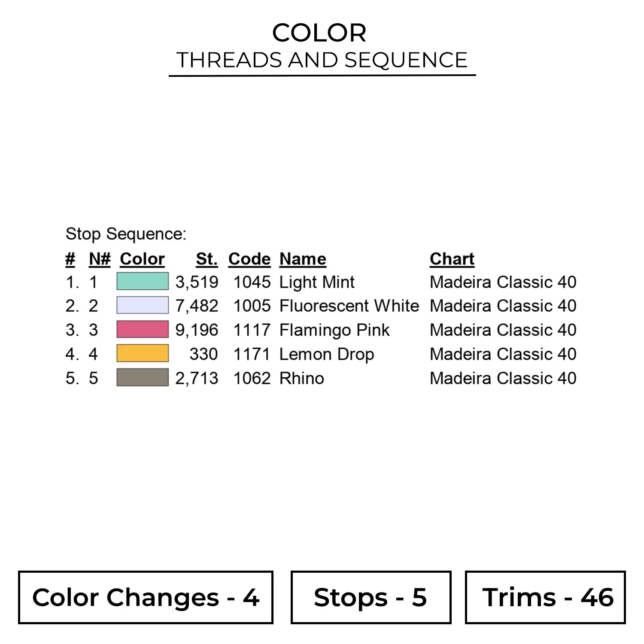Click the Light Mint color swatch

tap(143, 282)
